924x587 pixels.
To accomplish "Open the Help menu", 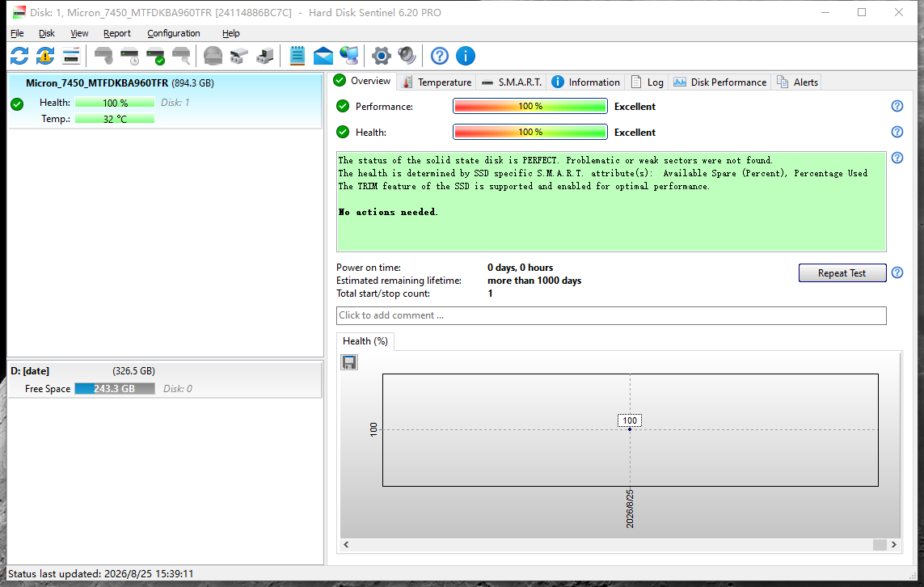I will pos(230,34).
